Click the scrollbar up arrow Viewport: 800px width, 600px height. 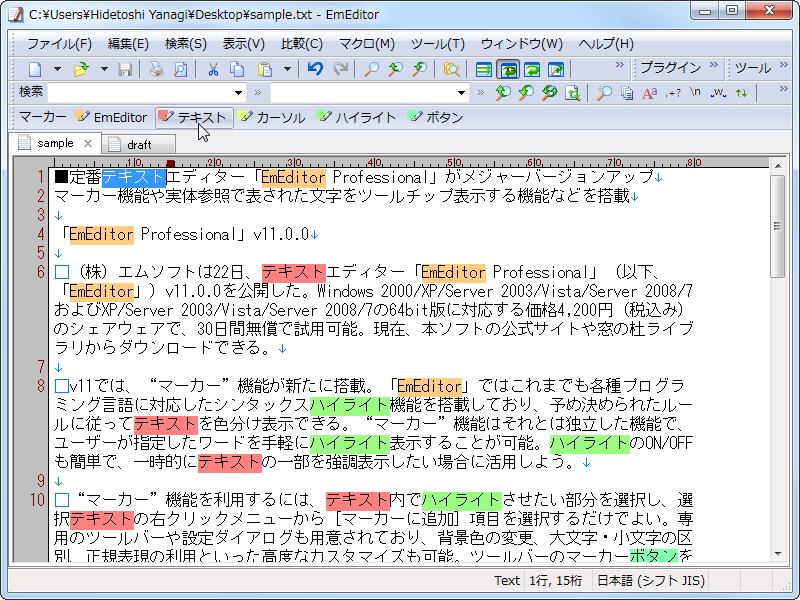click(x=778, y=166)
